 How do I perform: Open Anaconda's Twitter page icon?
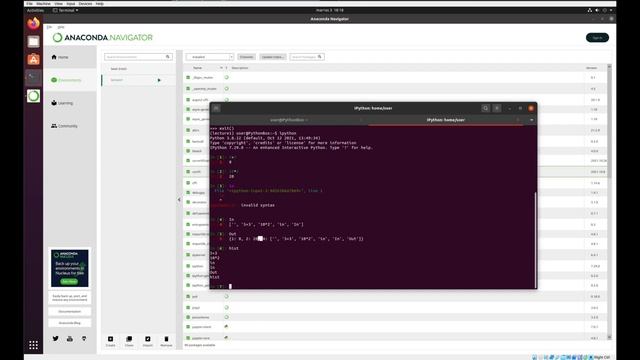pos(56,338)
